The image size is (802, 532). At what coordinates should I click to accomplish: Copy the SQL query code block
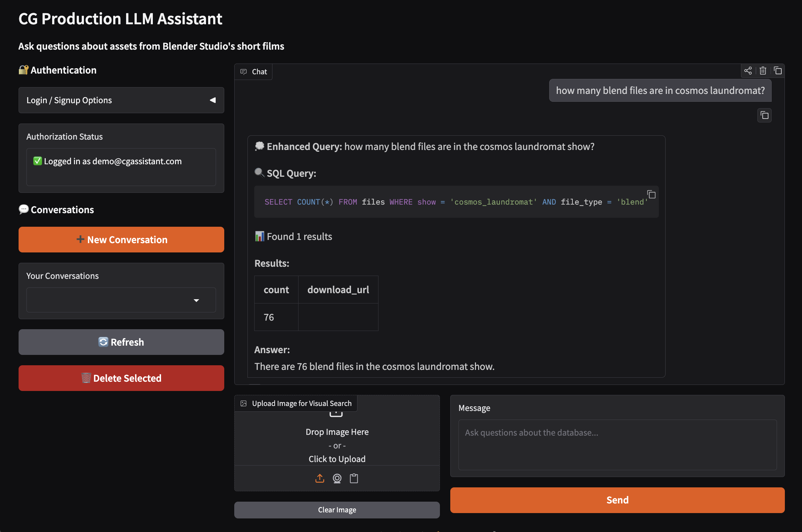[x=651, y=195]
